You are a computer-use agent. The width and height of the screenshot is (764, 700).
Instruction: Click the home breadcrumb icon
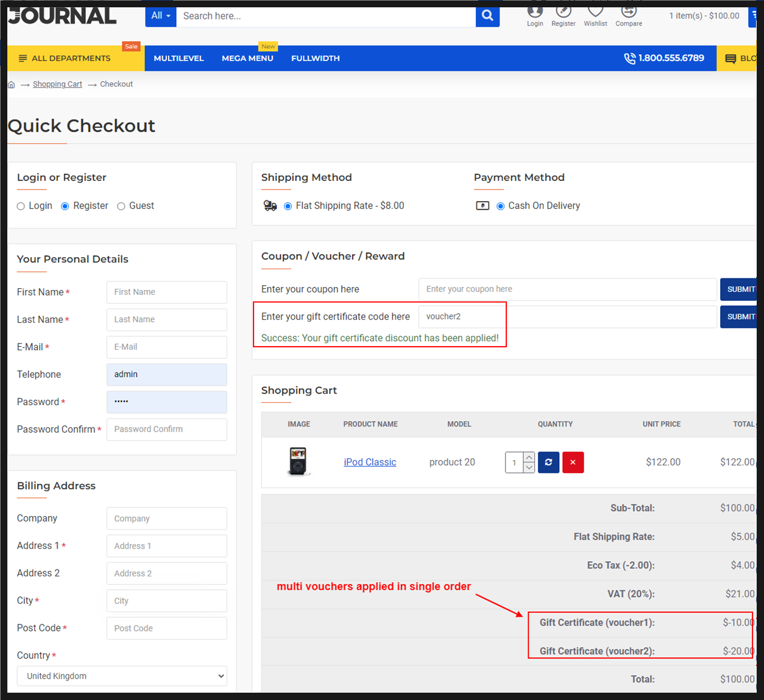coord(12,85)
